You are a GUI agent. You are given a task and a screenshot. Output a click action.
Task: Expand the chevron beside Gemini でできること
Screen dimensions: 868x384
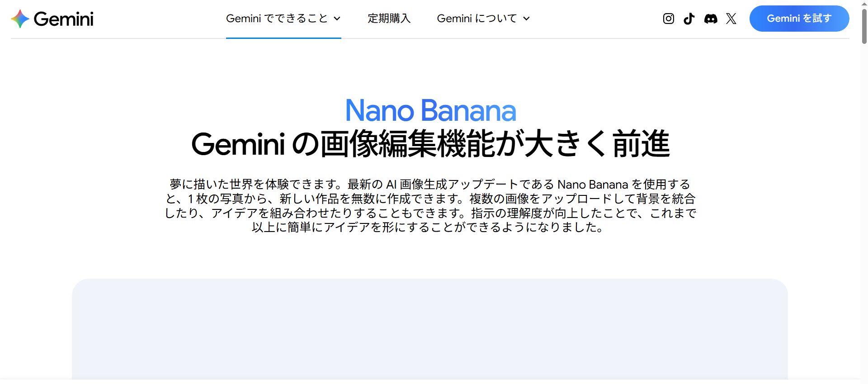coord(337,19)
